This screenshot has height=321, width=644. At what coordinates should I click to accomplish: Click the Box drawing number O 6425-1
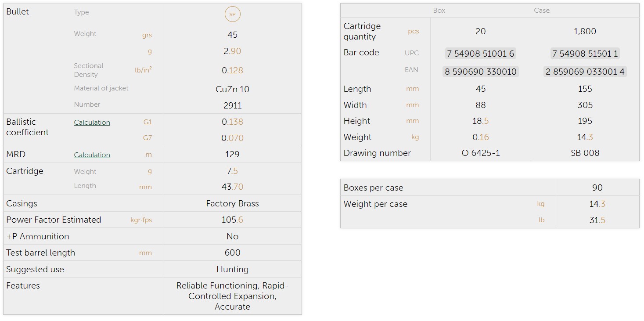pyautogui.click(x=480, y=153)
